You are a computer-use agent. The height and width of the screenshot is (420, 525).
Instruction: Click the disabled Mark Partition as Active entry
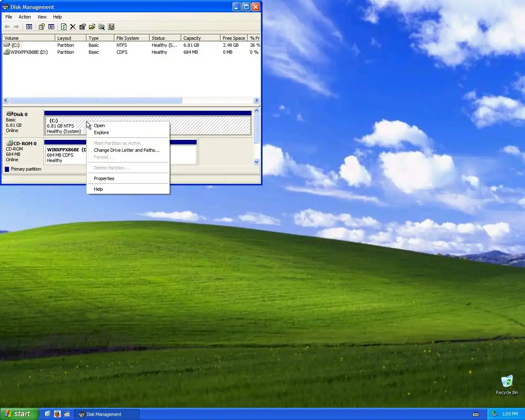[128, 143]
